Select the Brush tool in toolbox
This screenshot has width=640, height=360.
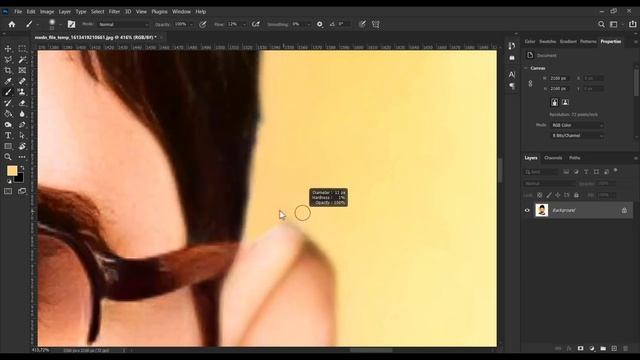(8, 92)
